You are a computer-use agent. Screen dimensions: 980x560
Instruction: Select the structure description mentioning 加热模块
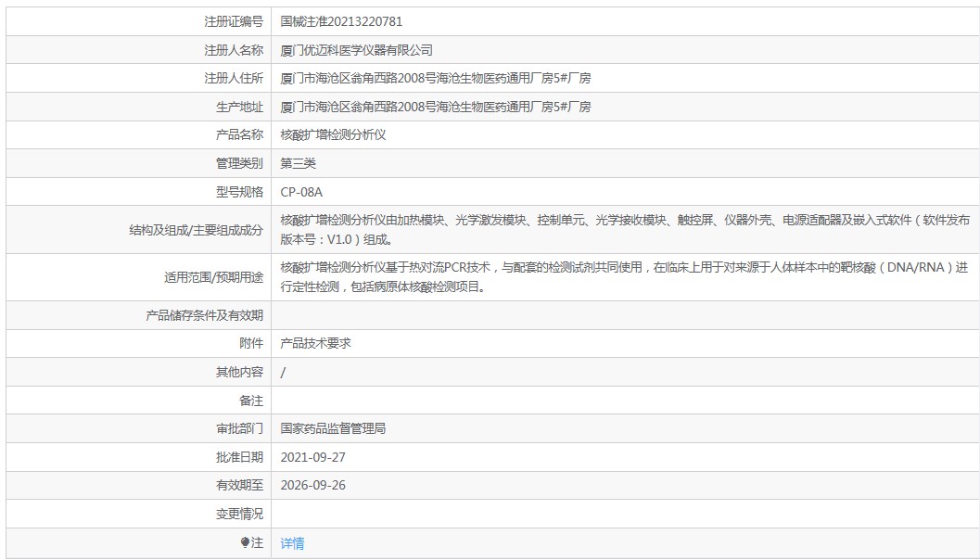(x=625, y=230)
